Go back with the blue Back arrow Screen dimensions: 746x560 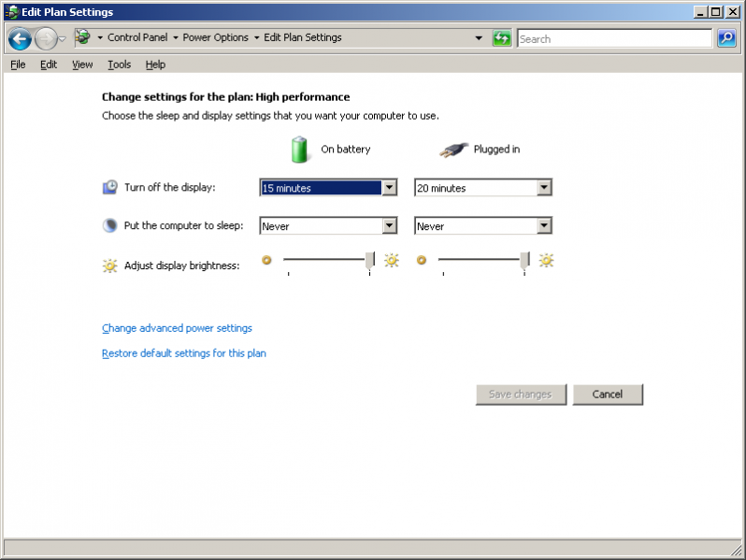pos(20,38)
